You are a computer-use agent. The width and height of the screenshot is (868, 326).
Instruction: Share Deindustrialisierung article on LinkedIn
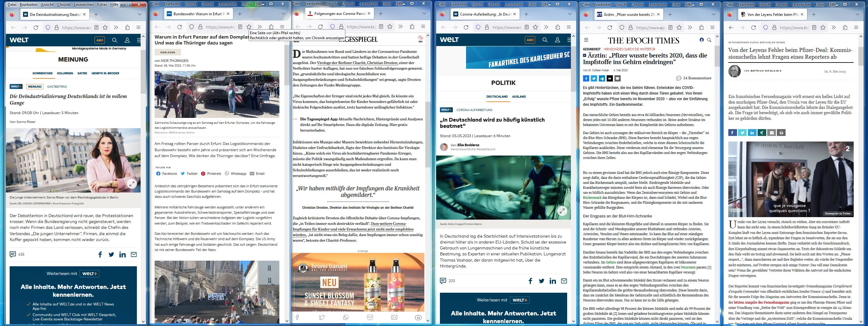pos(123,254)
